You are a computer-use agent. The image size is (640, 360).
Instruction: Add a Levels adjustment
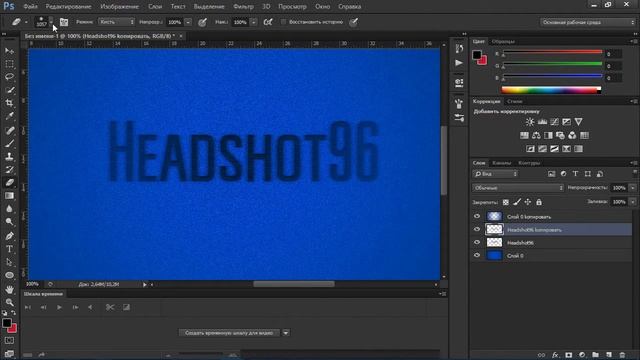(542, 122)
